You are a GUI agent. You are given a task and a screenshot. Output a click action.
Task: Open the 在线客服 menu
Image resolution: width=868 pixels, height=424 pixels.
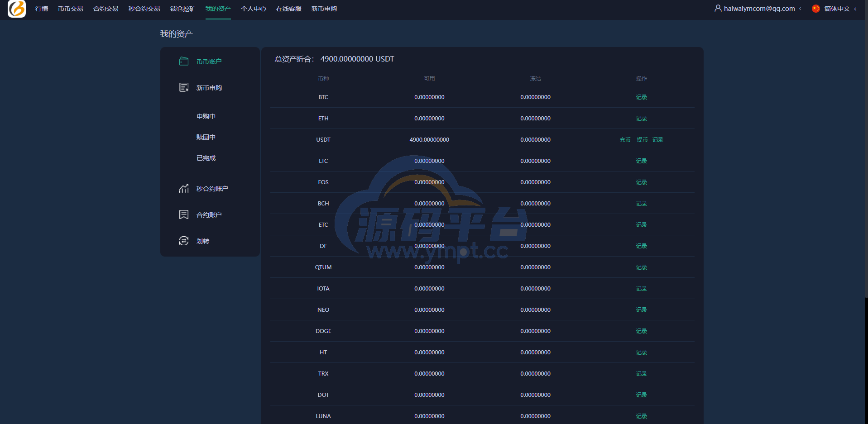coord(289,9)
